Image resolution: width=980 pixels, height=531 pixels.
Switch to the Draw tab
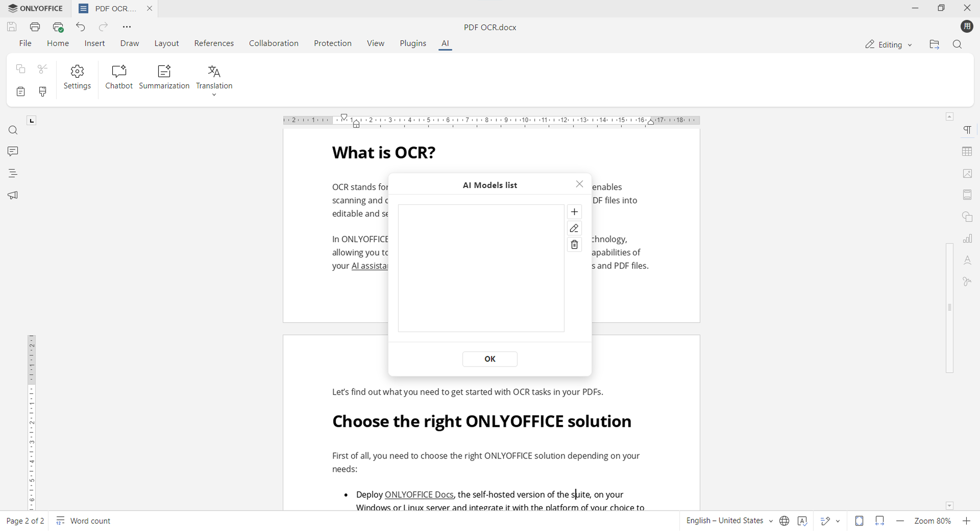tap(130, 44)
